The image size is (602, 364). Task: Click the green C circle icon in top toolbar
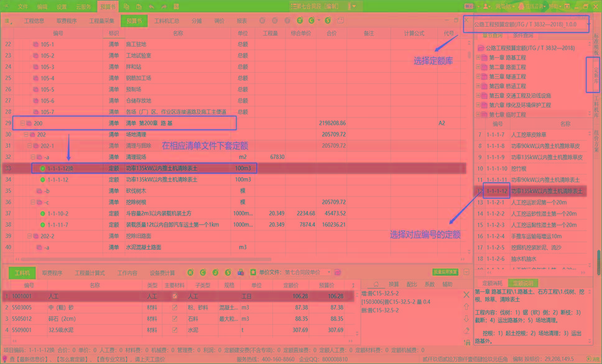click(312, 20)
